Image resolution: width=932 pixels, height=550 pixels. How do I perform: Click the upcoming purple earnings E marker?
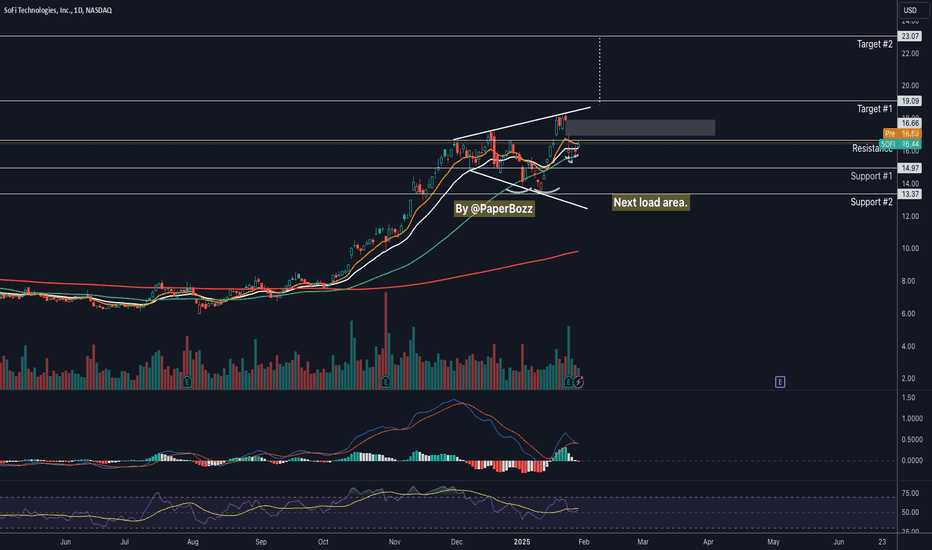pos(780,382)
